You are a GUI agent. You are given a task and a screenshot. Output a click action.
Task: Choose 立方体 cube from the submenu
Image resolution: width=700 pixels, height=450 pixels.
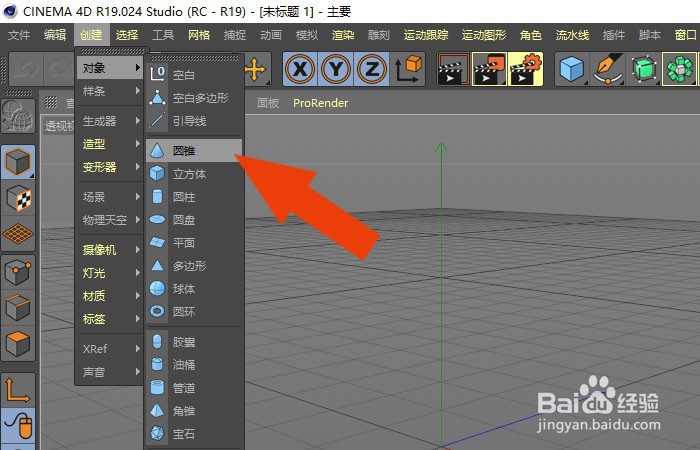point(194,174)
